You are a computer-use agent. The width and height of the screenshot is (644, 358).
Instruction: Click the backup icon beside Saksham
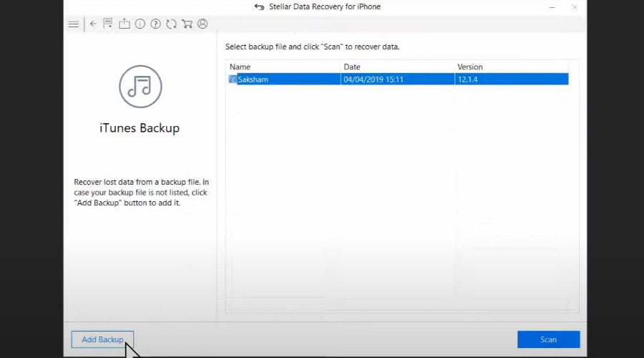(x=233, y=79)
